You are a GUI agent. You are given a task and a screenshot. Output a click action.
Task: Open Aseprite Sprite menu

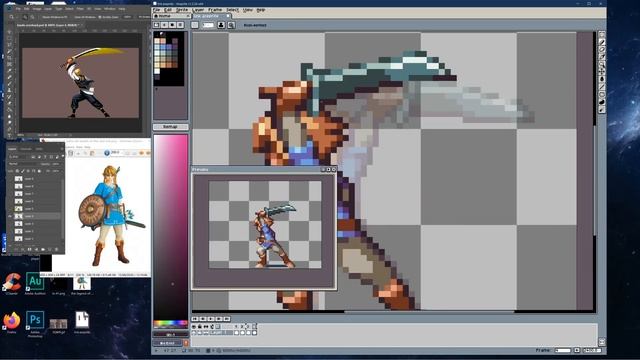tap(182, 10)
